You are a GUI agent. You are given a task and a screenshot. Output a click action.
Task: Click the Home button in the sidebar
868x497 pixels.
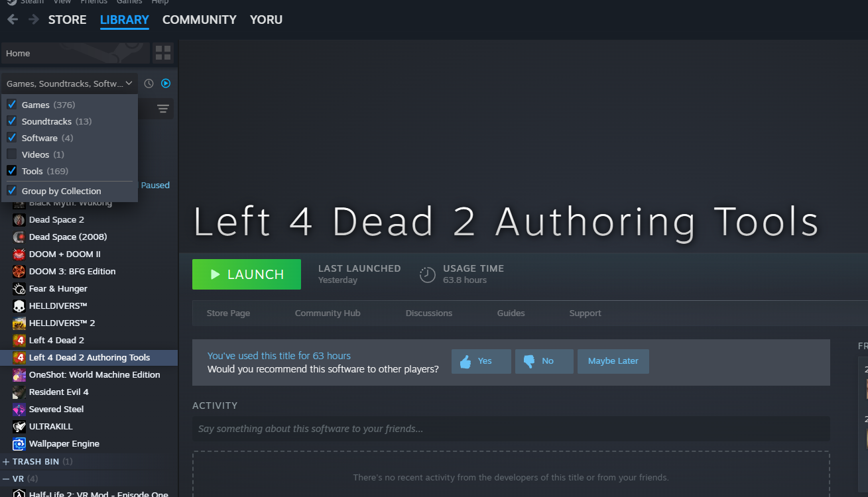pos(75,53)
